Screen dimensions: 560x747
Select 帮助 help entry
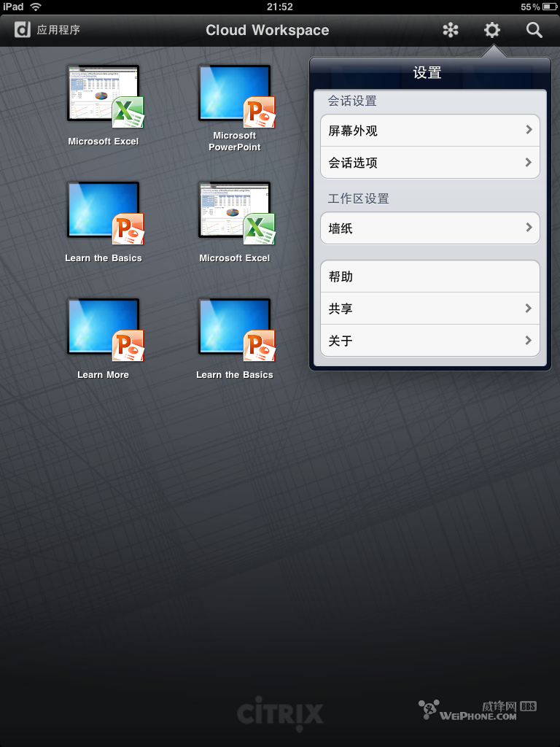pyautogui.click(x=430, y=276)
